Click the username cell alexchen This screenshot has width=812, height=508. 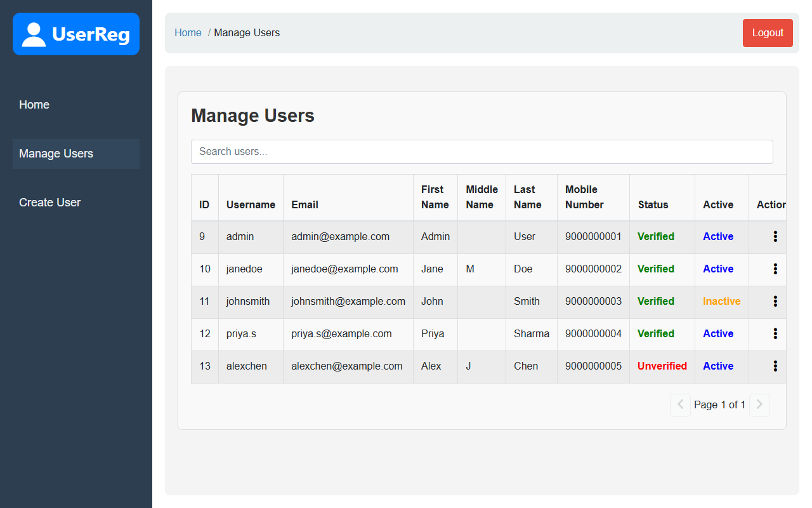(x=251, y=366)
